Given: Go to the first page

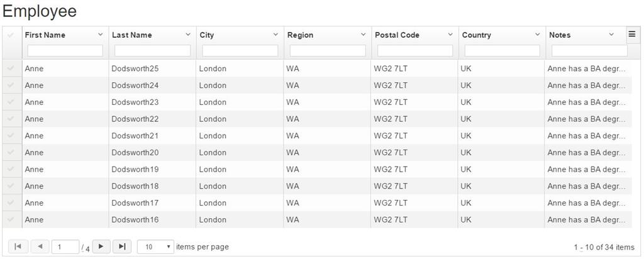Looking at the screenshot, I should coord(17,246).
